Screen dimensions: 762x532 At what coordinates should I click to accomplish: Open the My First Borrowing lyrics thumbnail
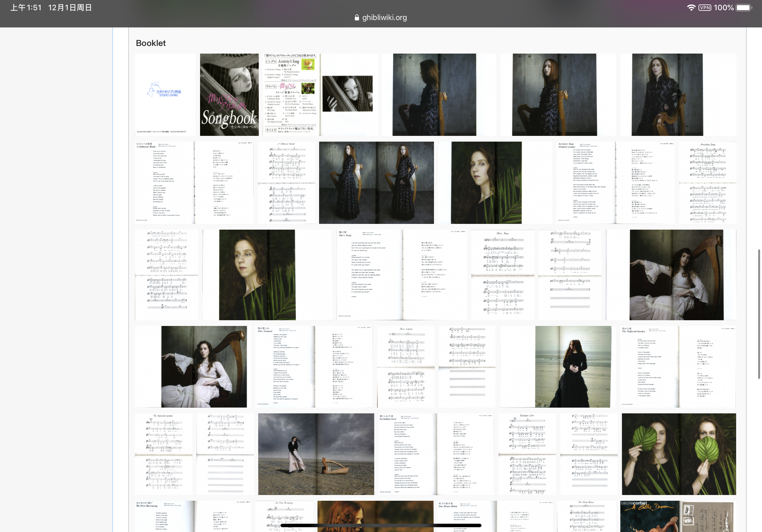tap(193, 516)
